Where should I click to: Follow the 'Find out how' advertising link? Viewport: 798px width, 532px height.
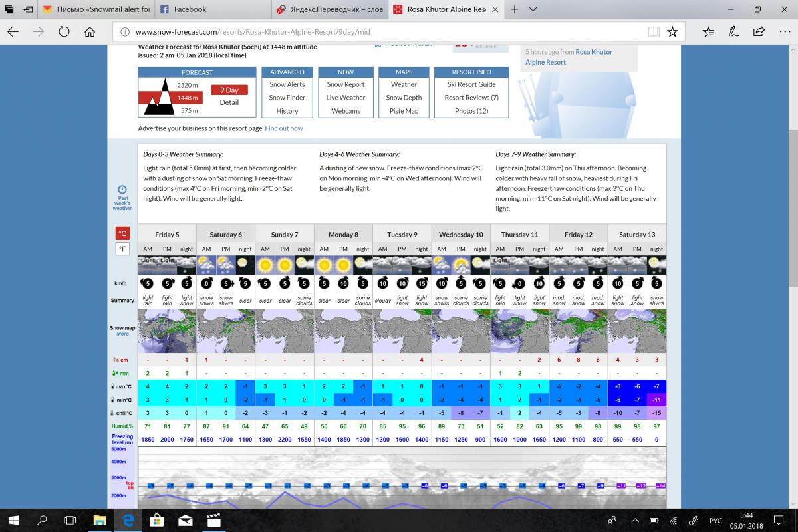pyautogui.click(x=284, y=128)
